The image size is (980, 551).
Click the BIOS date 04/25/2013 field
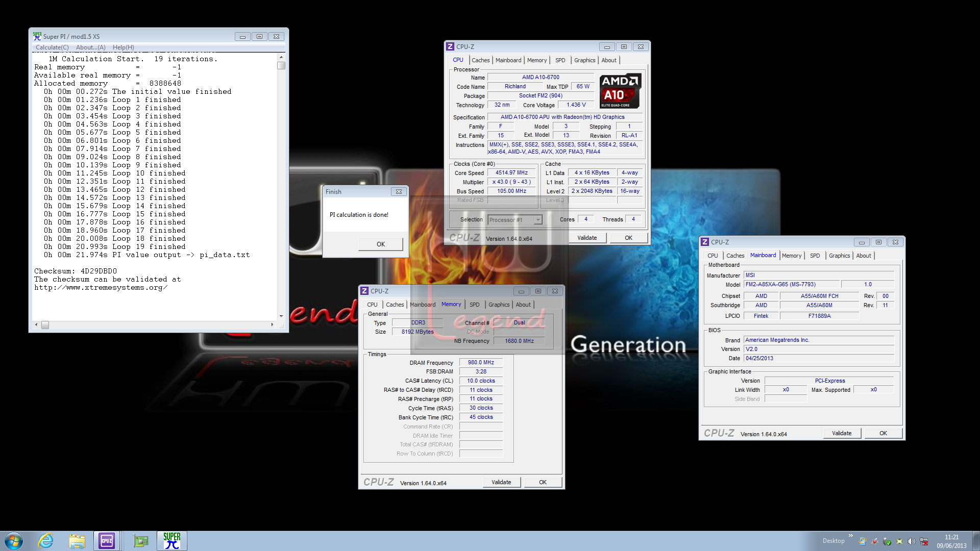(x=819, y=358)
